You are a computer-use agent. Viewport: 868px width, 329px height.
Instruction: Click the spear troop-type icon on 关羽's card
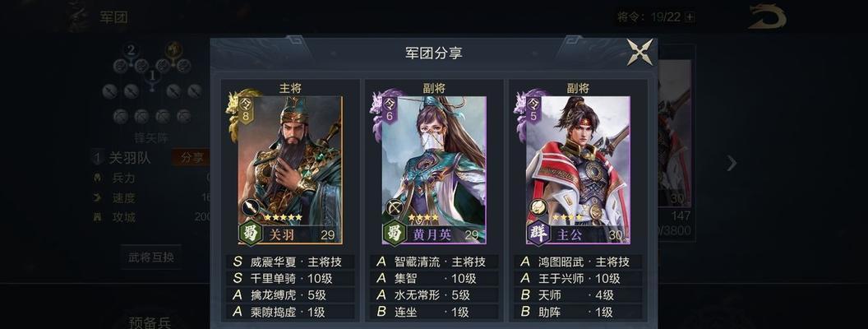(250, 208)
